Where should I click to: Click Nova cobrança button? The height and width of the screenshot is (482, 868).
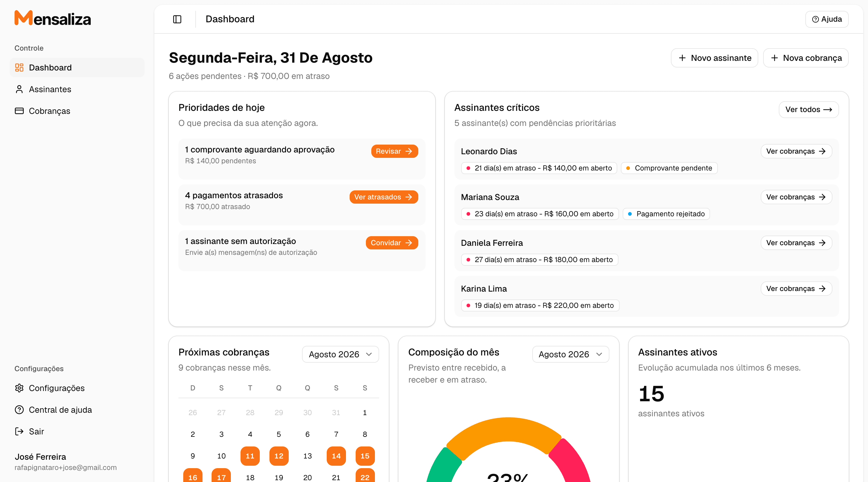[806, 58]
